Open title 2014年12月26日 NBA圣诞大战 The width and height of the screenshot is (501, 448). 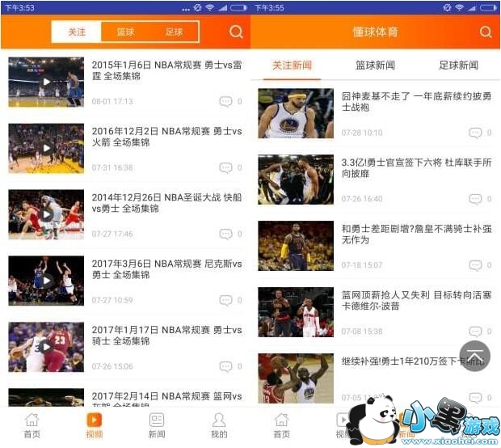166,203
